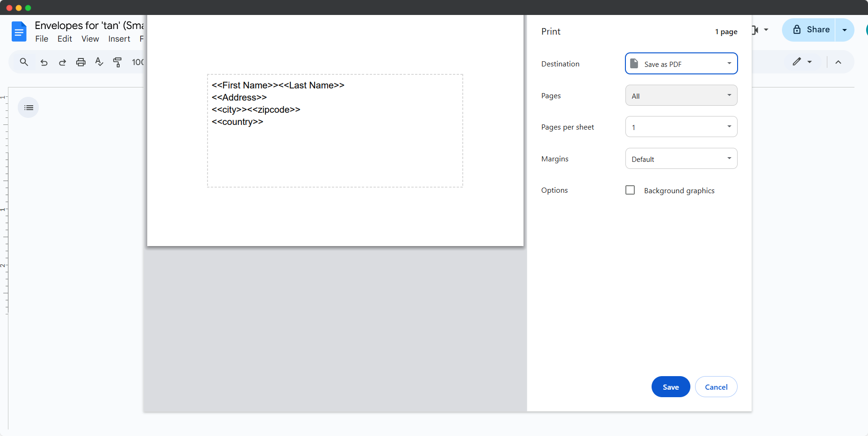Open the Share options dropdown arrow
The image size is (868, 436).
click(845, 30)
